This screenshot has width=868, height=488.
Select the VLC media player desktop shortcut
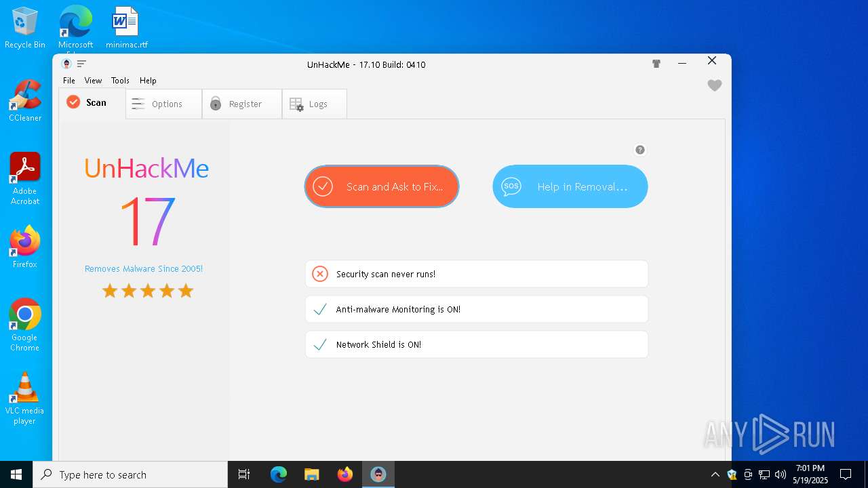(25, 398)
